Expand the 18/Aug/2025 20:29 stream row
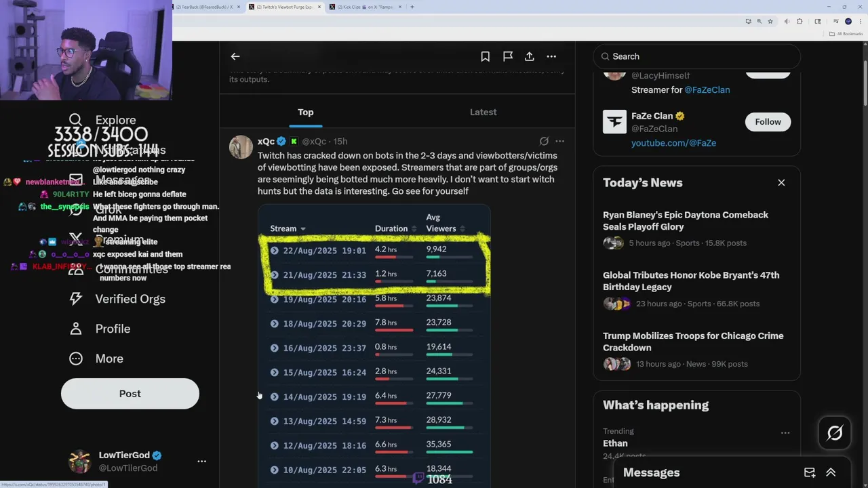Screen dimensions: 868x488 tap(275, 324)
